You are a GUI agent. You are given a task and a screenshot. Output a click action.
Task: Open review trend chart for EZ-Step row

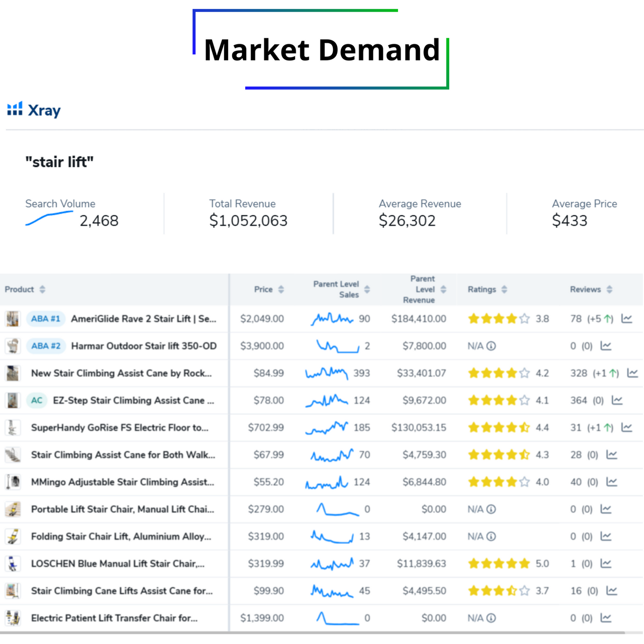(x=617, y=400)
